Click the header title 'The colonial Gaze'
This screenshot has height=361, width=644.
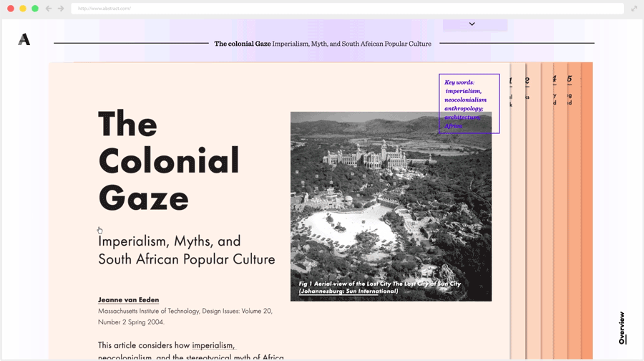tap(243, 44)
